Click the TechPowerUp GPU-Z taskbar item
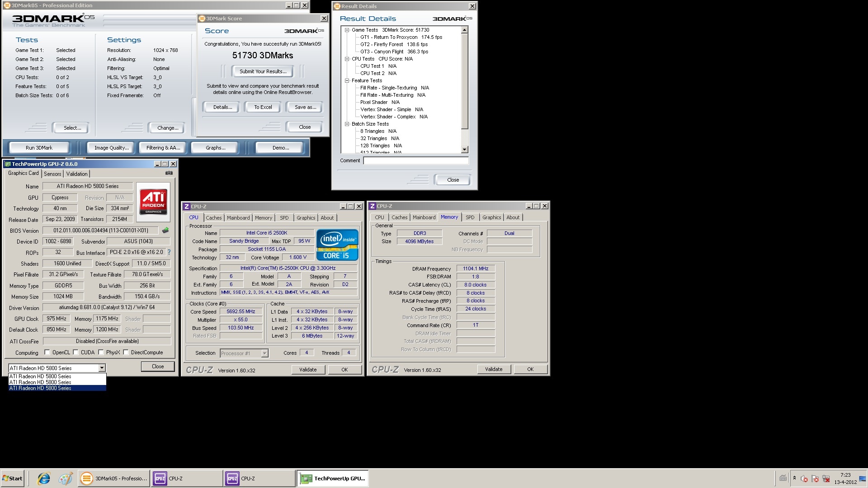This screenshot has width=868, height=488. coord(333,479)
